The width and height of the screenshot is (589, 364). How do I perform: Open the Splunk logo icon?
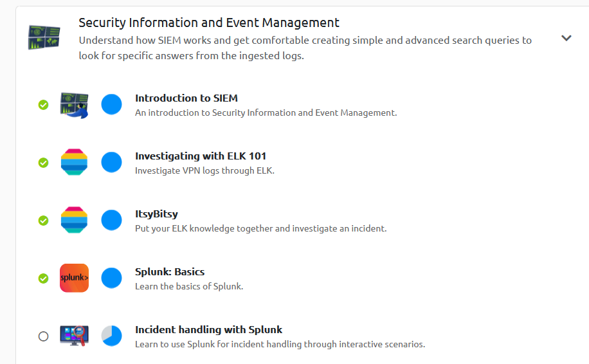(x=75, y=278)
